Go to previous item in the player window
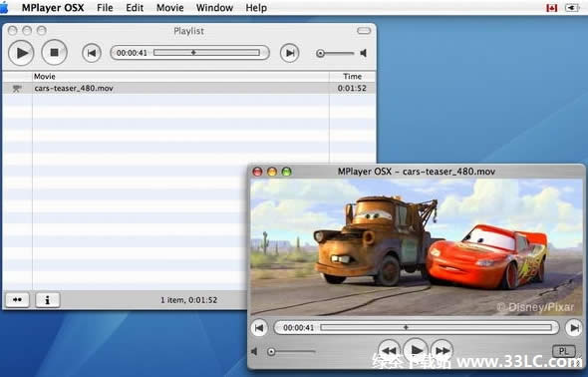Image resolution: width=588 pixels, height=377 pixels. [x=259, y=328]
